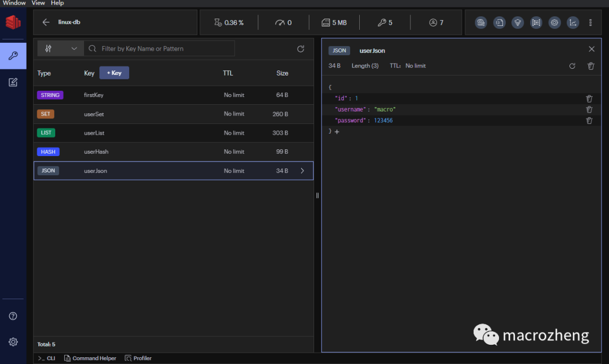
Task: Expand the userJson row chevron
Action: click(302, 171)
